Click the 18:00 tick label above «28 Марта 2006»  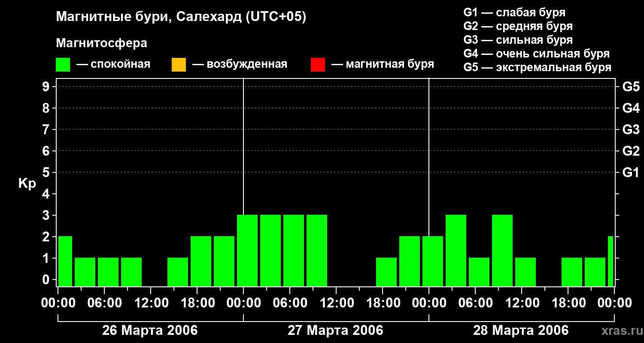[568, 303]
